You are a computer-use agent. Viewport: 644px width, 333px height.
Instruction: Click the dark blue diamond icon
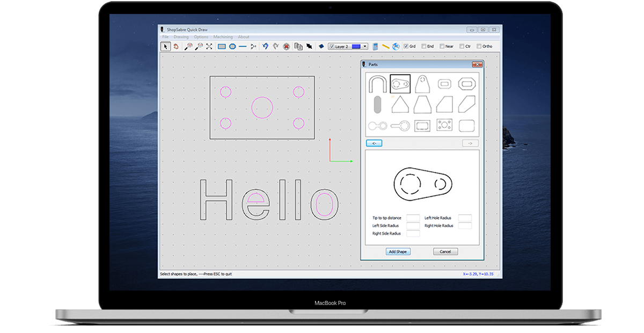click(x=321, y=47)
